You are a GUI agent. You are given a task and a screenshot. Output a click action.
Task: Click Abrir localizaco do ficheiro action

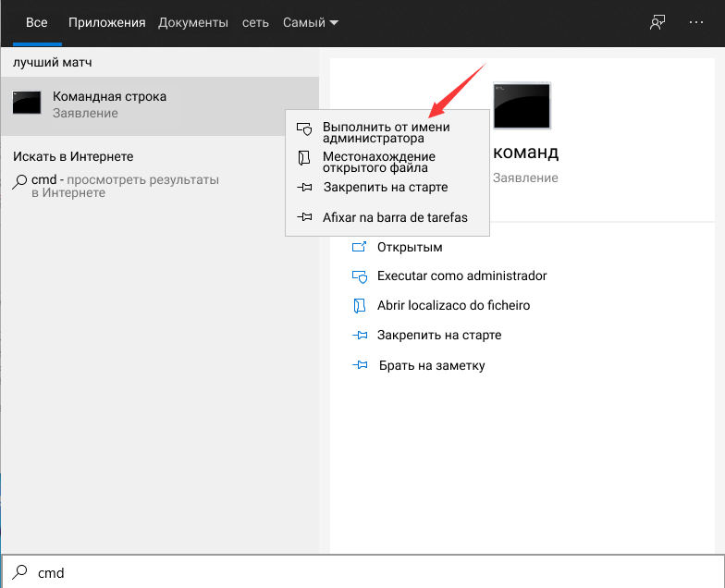coord(453,305)
